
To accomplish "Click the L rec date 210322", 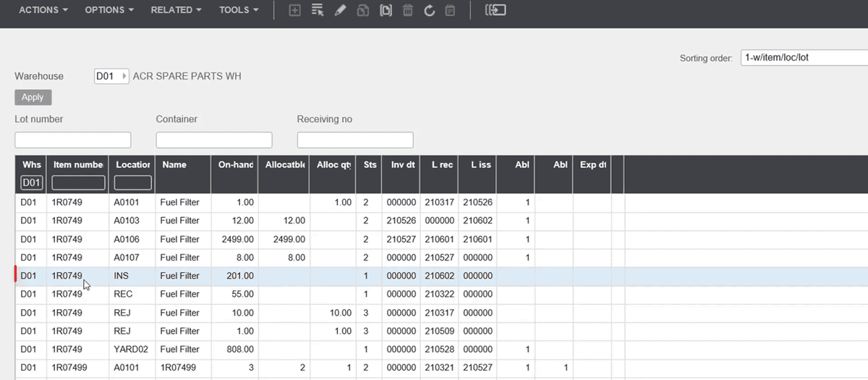I will coord(440,294).
